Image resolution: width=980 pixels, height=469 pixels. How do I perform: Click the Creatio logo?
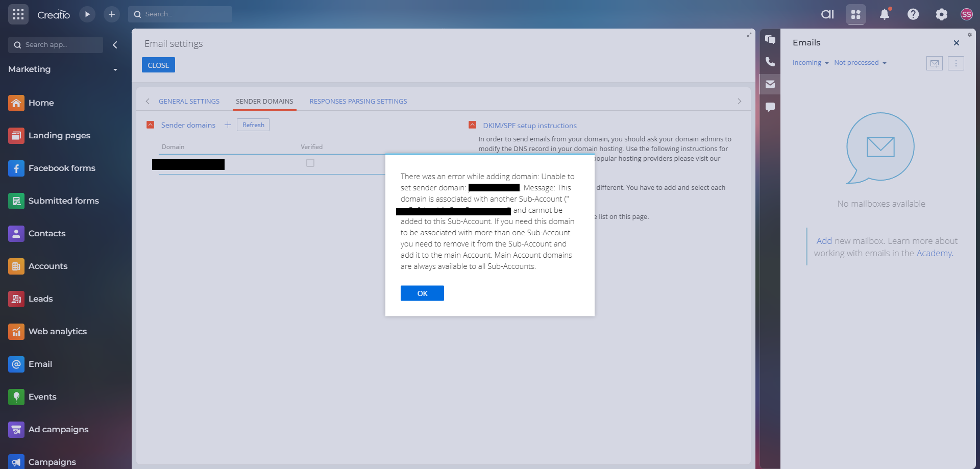coord(54,15)
